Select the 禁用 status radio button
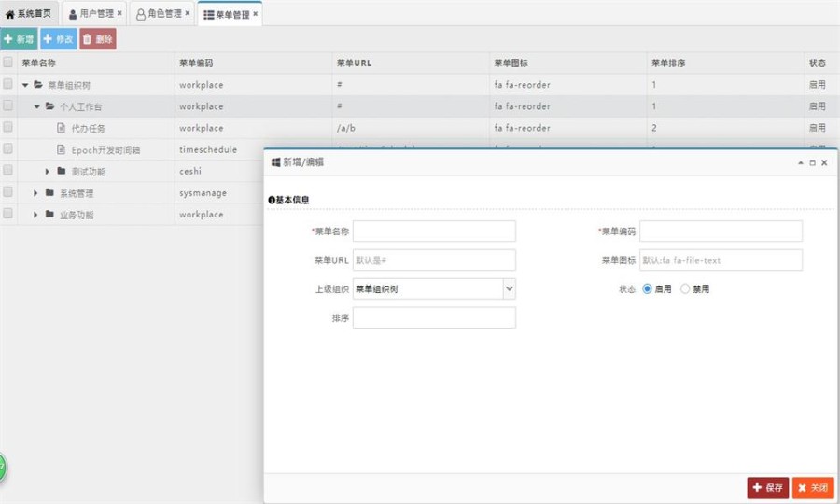The height and width of the screenshot is (504, 840). pos(685,289)
